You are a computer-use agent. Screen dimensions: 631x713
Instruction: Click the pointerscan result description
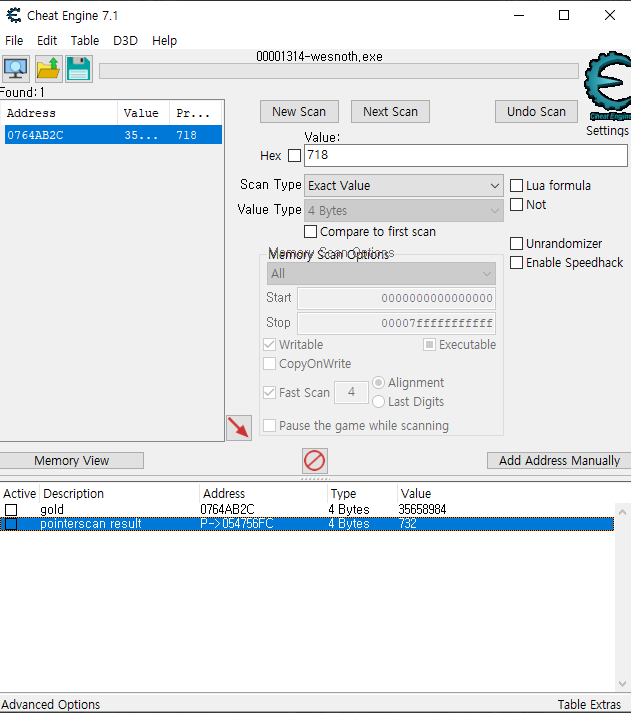[x=90, y=524]
